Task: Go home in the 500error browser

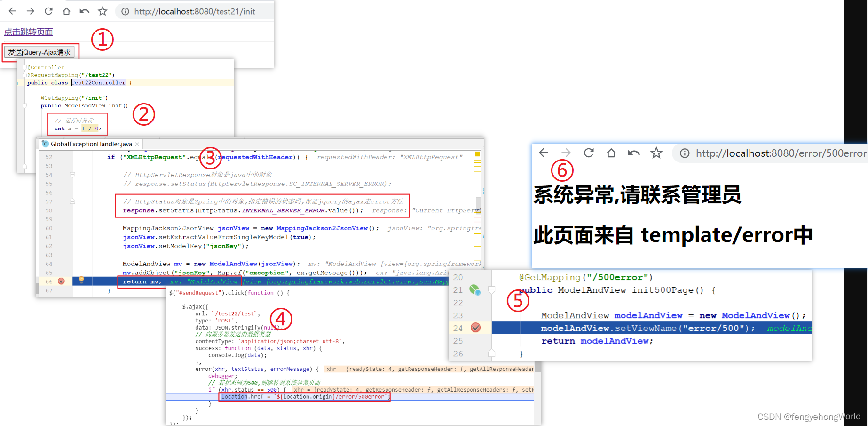Action: 611,153
